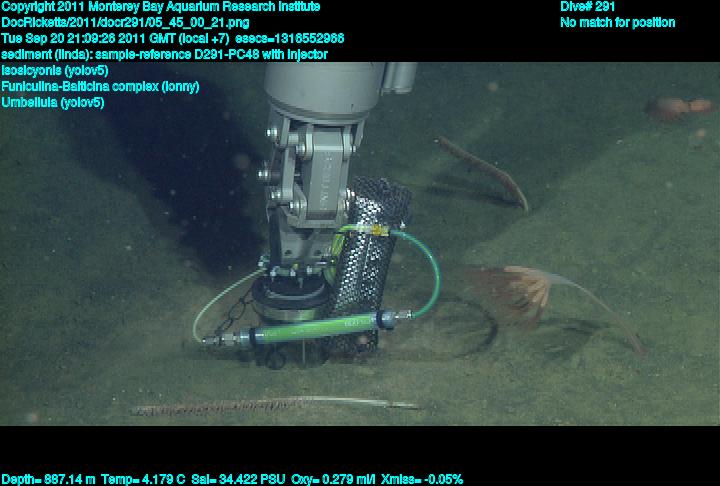Click the Monterey Bay Aquarium copyright line
This screenshot has height=486, width=720.
tap(161, 7)
